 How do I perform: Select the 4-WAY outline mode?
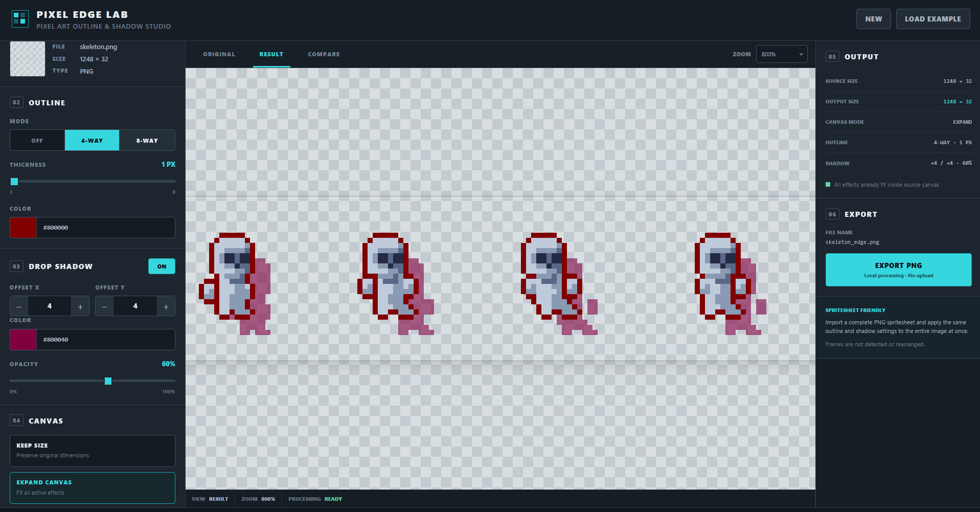[92, 140]
